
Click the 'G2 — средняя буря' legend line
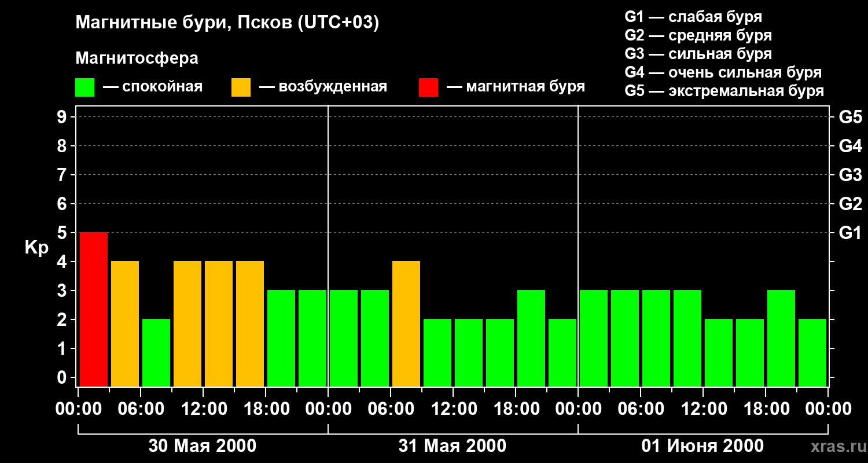coord(698,35)
